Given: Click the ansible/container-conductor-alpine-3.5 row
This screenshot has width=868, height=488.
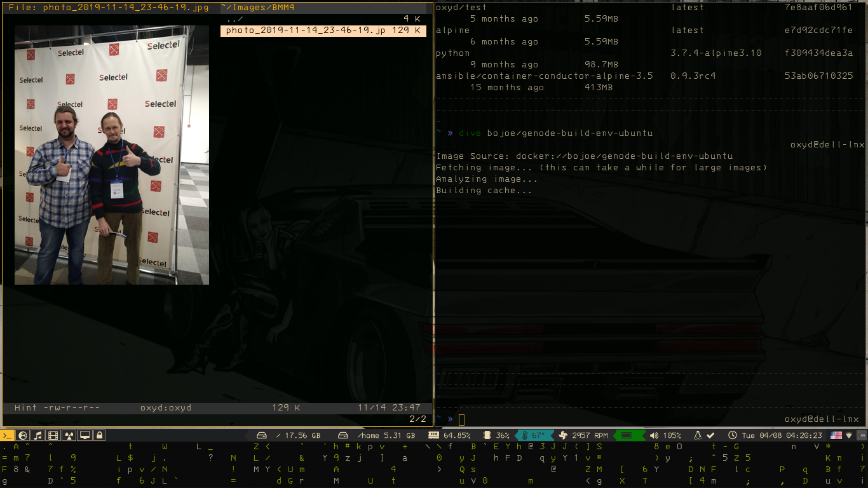Looking at the screenshot, I should pos(651,76).
